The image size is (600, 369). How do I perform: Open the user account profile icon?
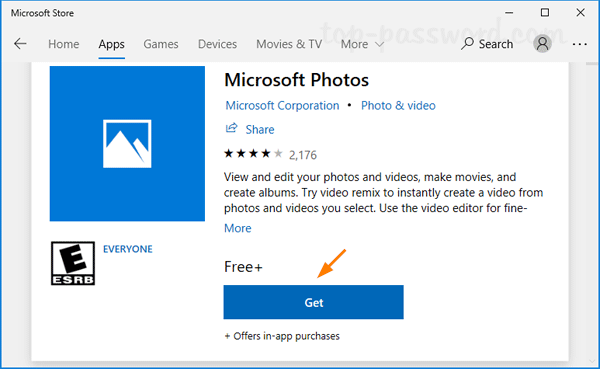542,44
